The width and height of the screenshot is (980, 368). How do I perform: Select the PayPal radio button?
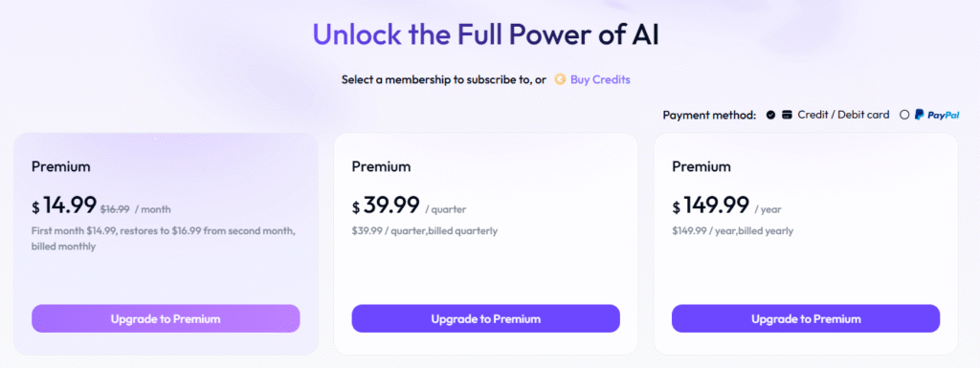coord(904,115)
